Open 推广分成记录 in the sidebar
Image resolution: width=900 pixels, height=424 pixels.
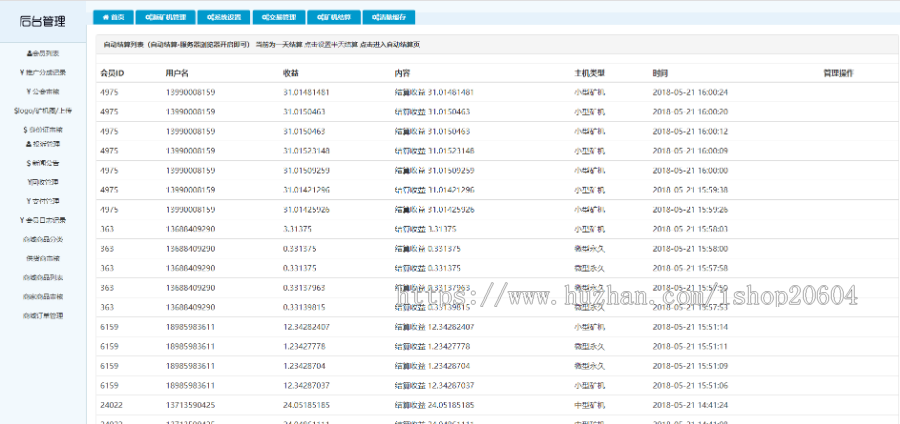[x=43, y=72]
